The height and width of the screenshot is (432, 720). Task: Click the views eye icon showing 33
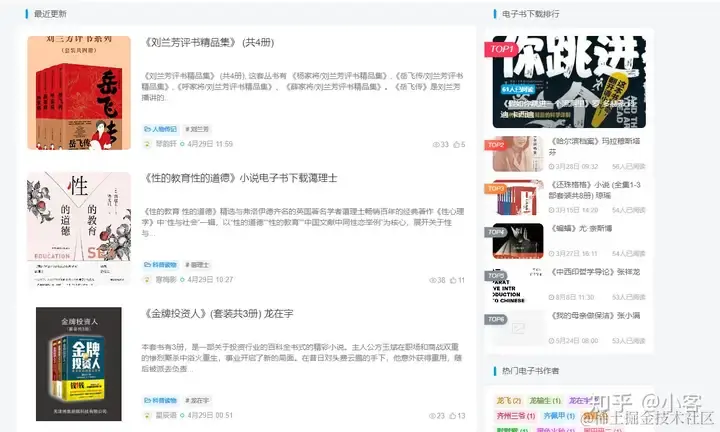436,145
